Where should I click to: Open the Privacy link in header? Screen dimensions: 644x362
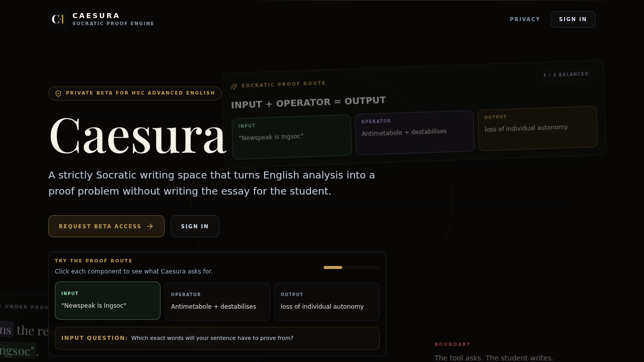pyautogui.click(x=525, y=19)
